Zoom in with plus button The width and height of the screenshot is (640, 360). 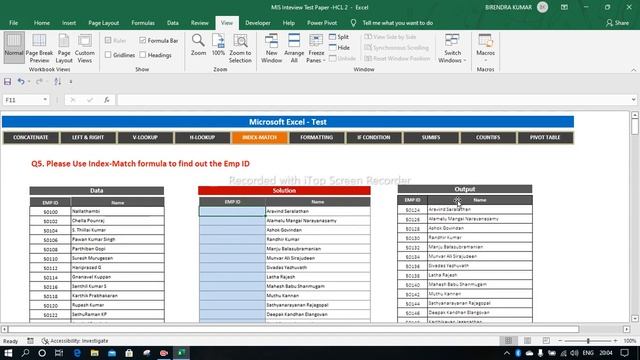616,340
